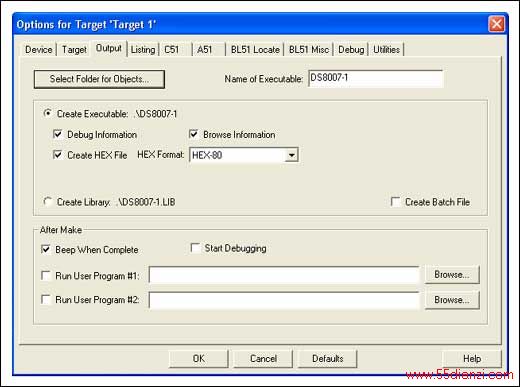Click the Run User Program #1 path field

[284, 275]
